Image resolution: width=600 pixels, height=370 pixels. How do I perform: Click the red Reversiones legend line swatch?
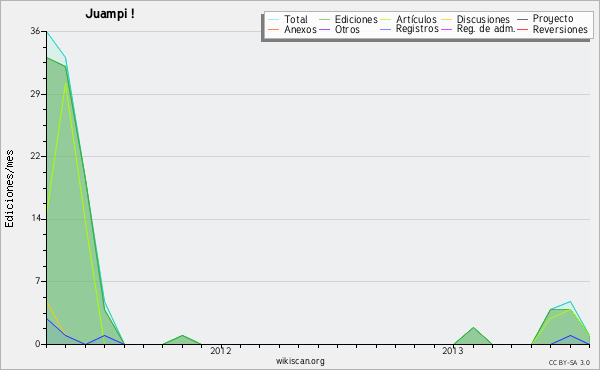(x=522, y=29)
